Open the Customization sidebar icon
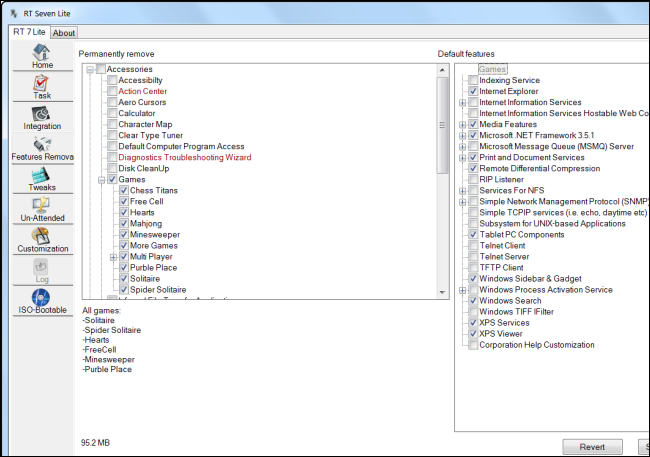The height and width of the screenshot is (457, 650). click(41, 236)
